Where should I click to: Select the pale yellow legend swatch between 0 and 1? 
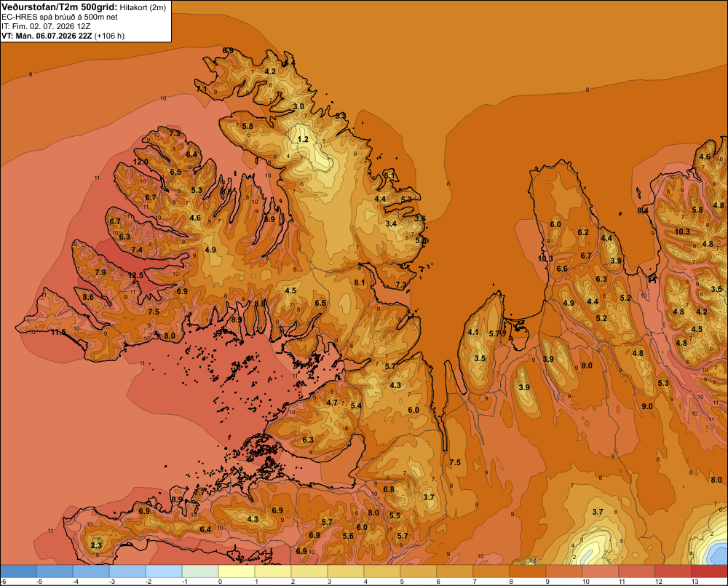click(x=237, y=571)
